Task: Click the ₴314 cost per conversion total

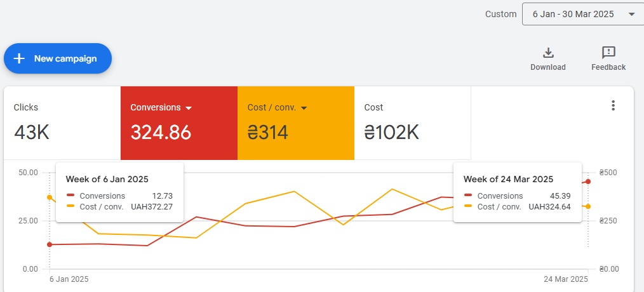Action: 268,133
